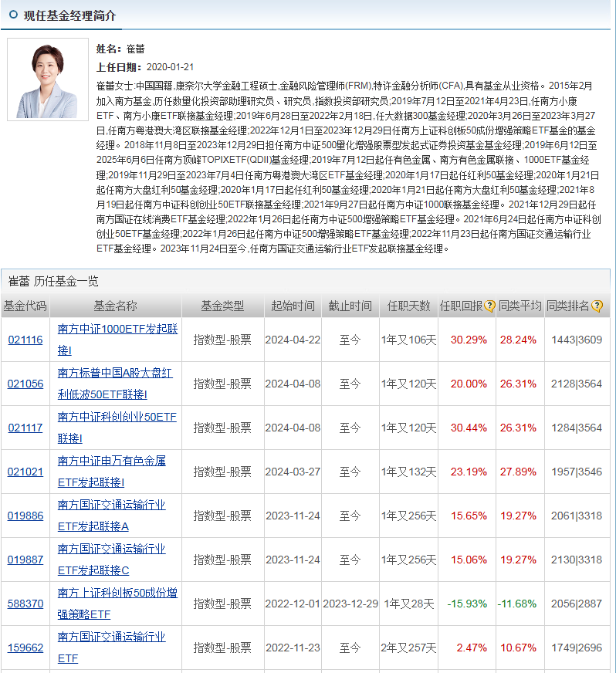Click the ranking cell 2056|2887
This screenshot has height=673, width=616.
pos(577,604)
